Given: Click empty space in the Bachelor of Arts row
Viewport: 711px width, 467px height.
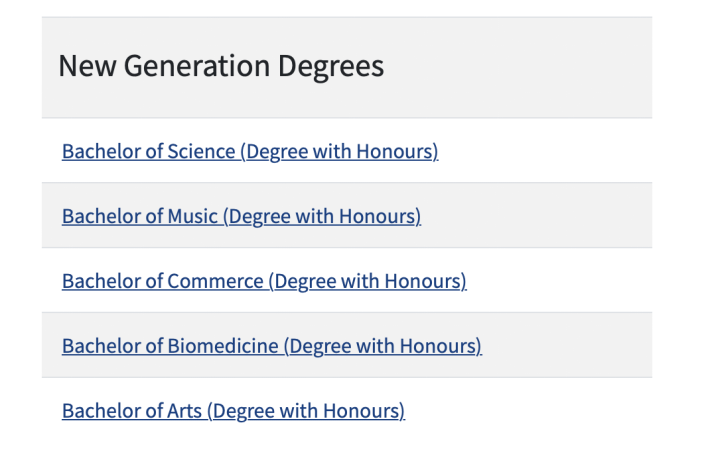Looking at the screenshot, I should (530, 411).
